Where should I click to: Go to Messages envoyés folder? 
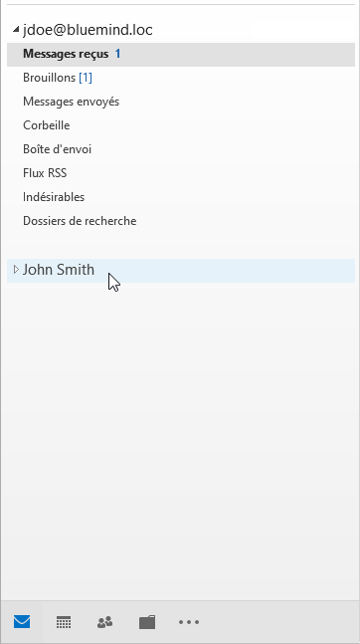[181, 102]
